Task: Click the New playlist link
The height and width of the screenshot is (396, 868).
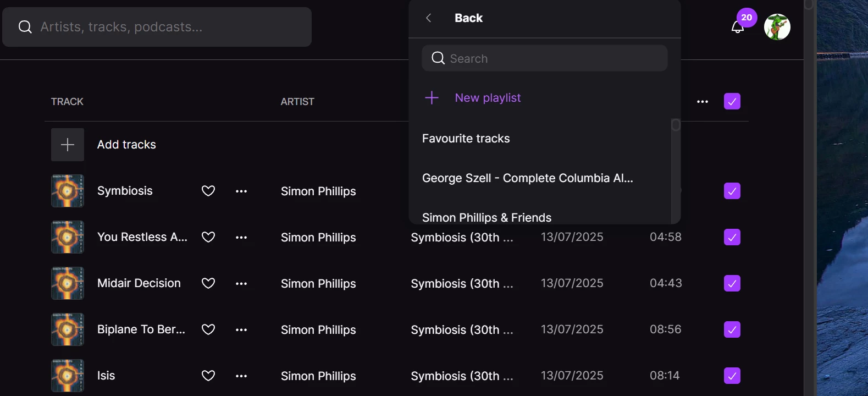Action: (488, 98)
